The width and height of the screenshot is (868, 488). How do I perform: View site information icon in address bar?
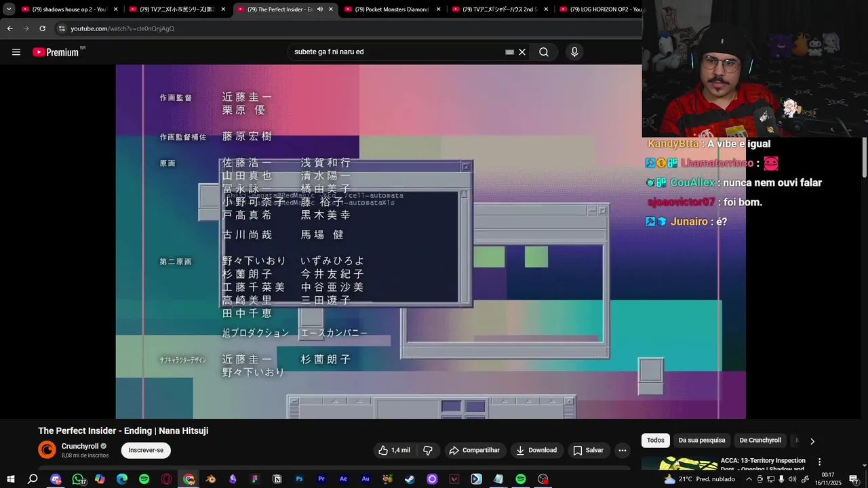(62, 28)
